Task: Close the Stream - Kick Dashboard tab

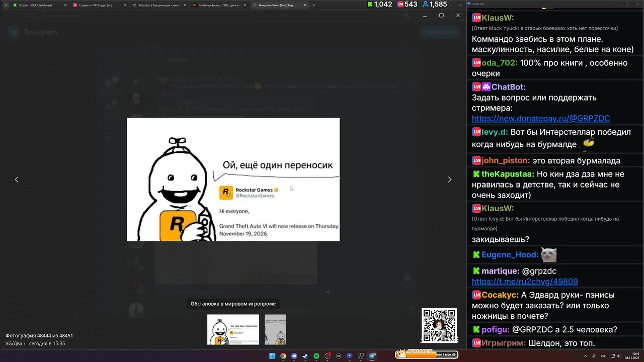Action: click(x=65, y=5)
